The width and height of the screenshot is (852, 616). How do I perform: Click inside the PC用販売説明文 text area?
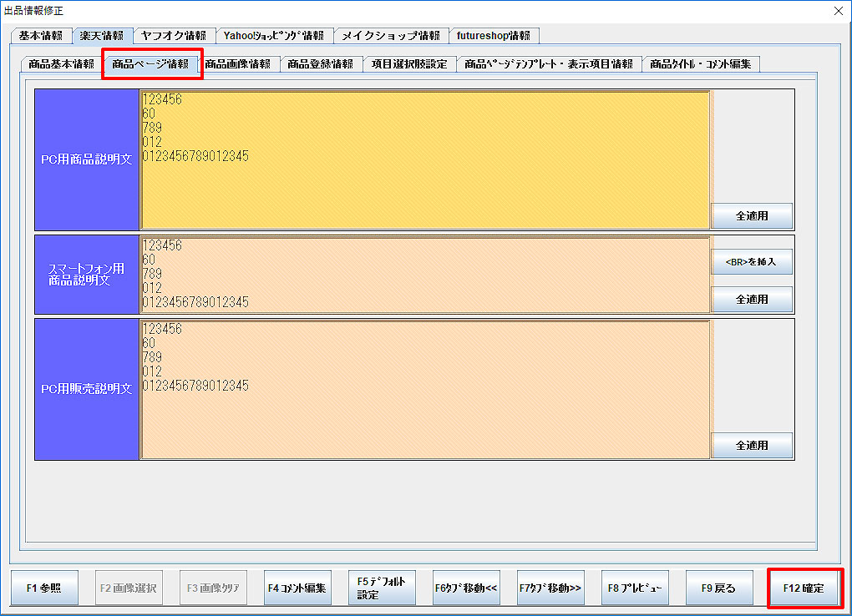(x=425, y=390)
